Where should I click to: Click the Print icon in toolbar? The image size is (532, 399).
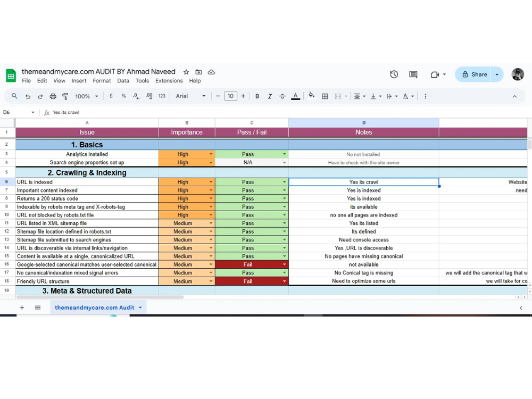click(53, 96)
